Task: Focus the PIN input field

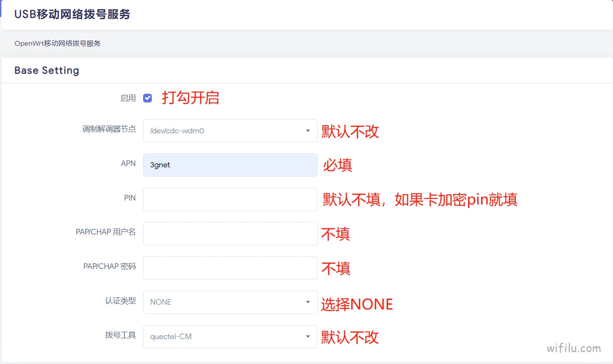Action: point(230,199)
